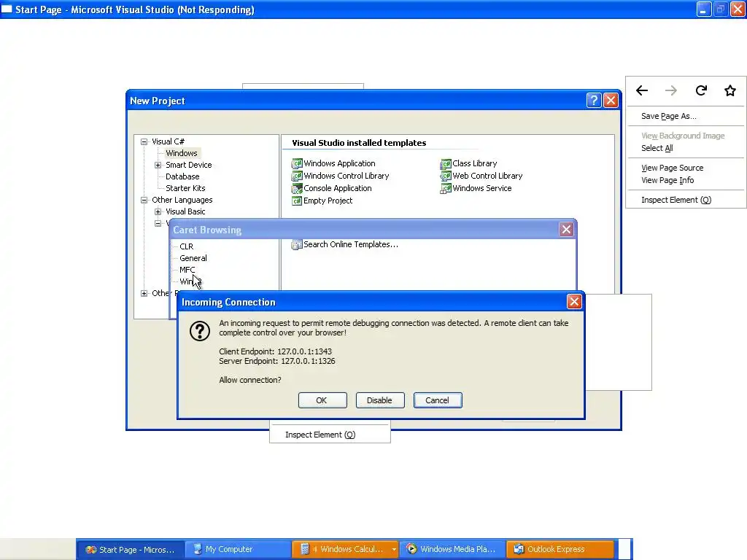Switch to Windows Media Player taskbar button

coord(452,549)
